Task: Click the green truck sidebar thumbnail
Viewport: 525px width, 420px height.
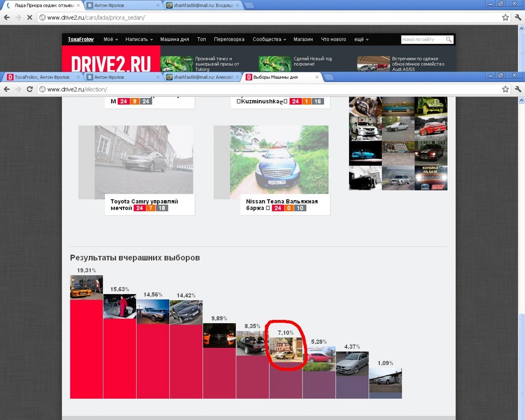Action: coord(431,106)
